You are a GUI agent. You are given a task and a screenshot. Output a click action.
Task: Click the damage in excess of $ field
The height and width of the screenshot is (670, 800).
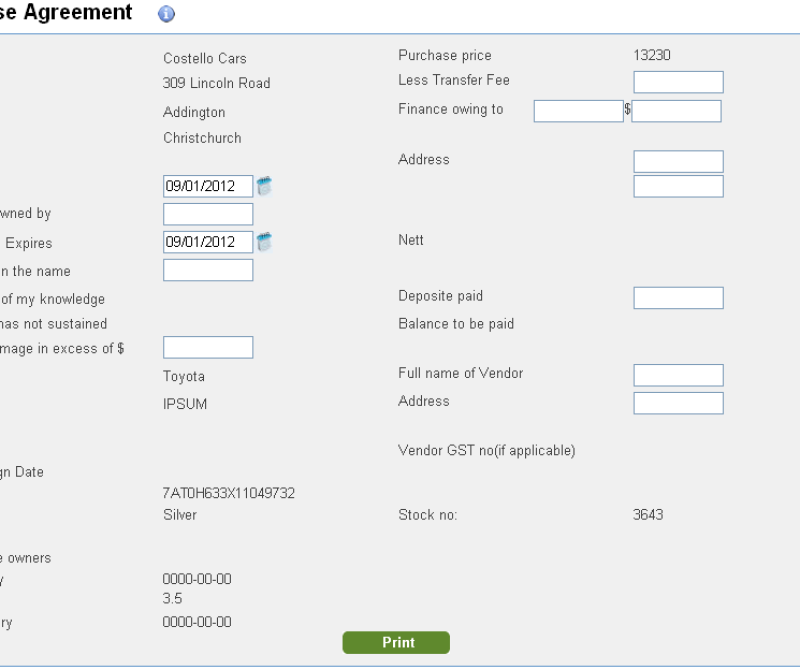tap(208, 348)
